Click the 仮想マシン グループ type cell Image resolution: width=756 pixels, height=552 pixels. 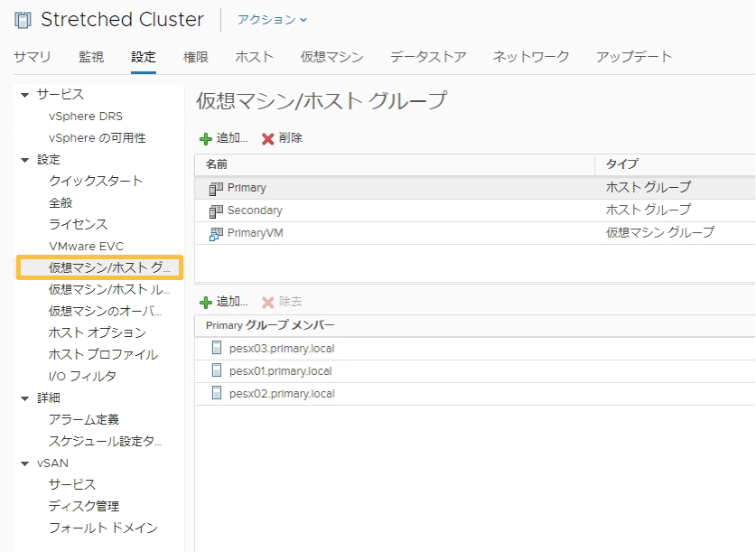click(x=659, y=232)
